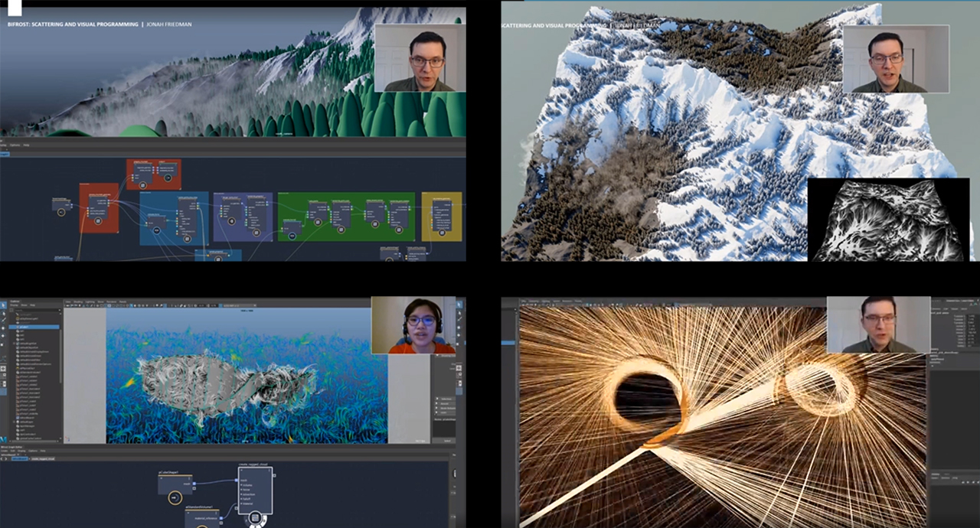Click the Outliner search field
This screenshot has height=528, width=980.
pos(37,311)
